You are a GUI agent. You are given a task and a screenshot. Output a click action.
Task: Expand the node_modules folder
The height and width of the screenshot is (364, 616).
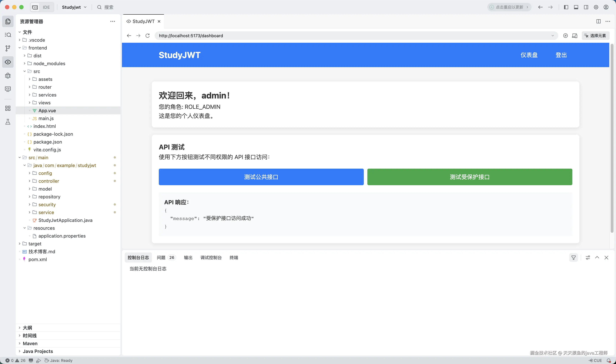click(x=49, y=64)
